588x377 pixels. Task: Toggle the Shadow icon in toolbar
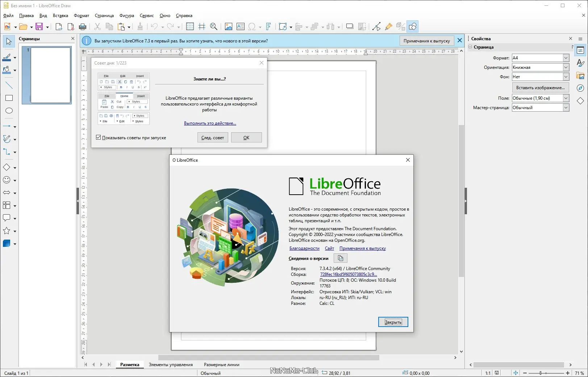[x=350, y=26]
